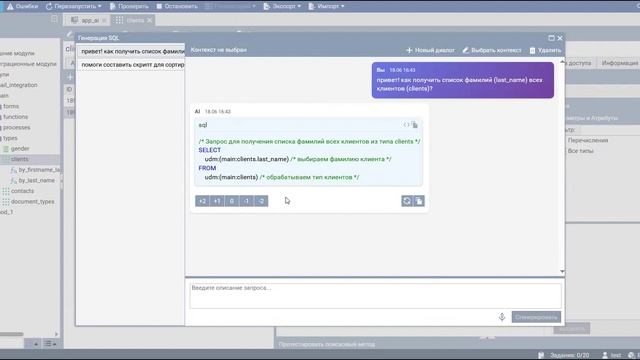
Task: Select gender in the types tree
Action: coord(20,149)
